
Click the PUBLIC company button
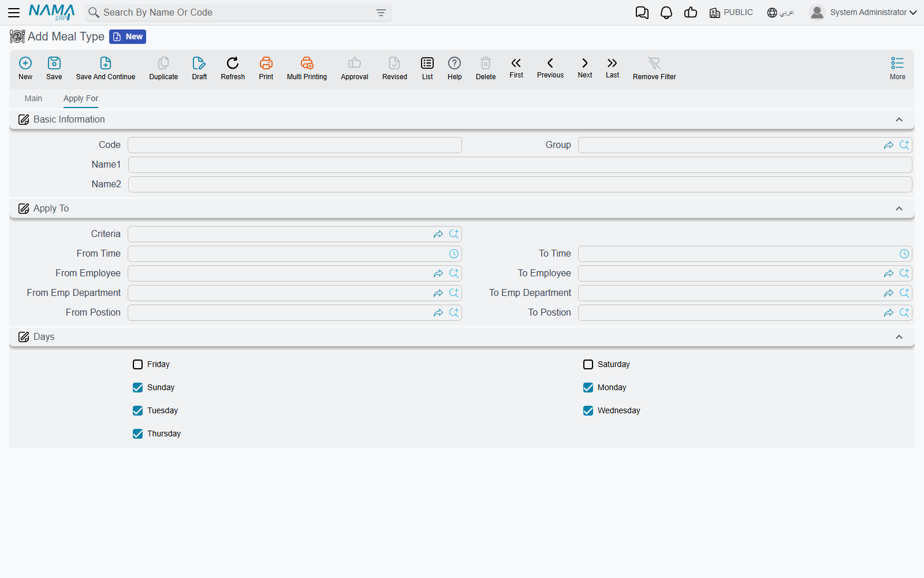(x=731, y=12)
